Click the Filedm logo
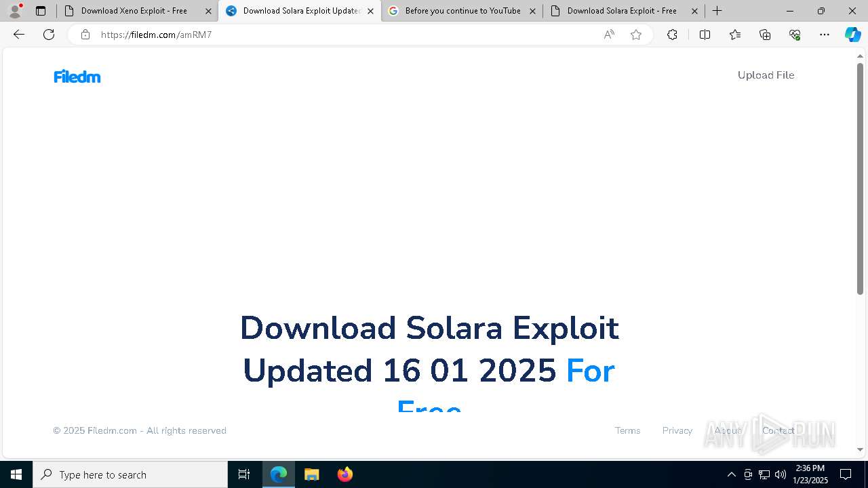 click(x=77, y=77)
